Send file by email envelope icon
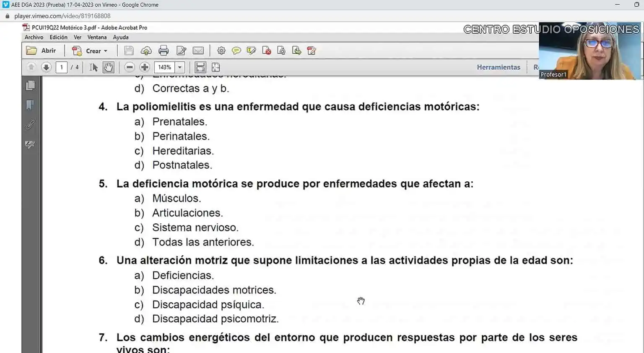This screenshot has width=644, height=353. pos(198,51)
